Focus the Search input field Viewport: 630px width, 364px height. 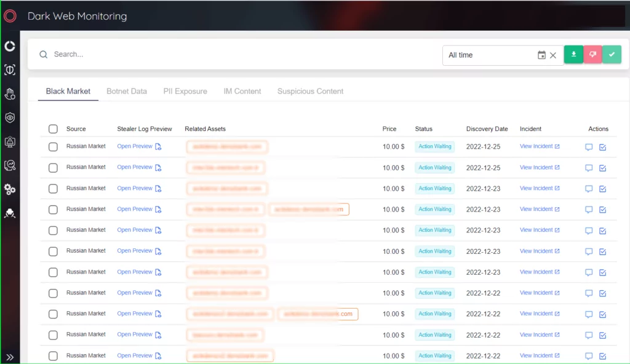coord(241,54)
